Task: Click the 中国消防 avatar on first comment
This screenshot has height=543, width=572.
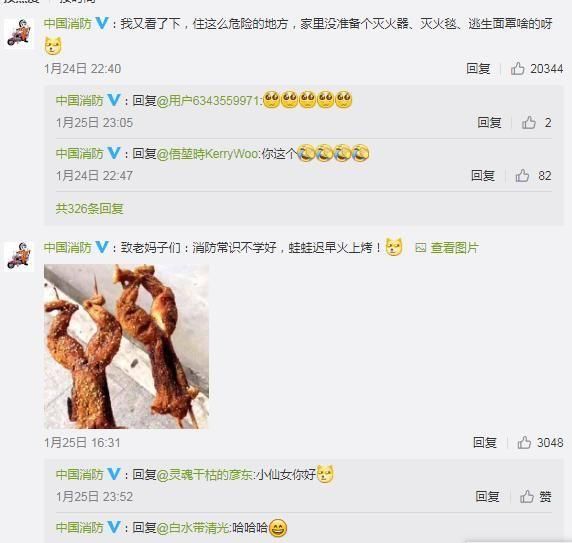Action: coord(18,33)
